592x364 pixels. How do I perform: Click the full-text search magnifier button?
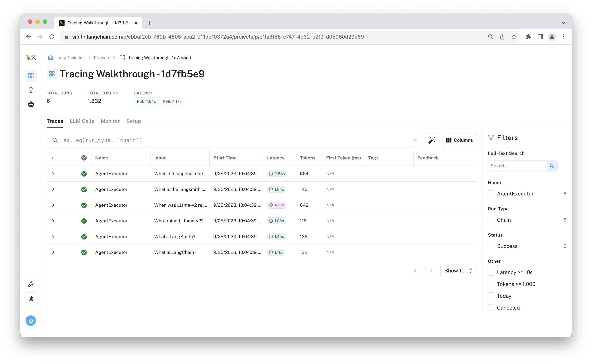(x=552, y=166)
